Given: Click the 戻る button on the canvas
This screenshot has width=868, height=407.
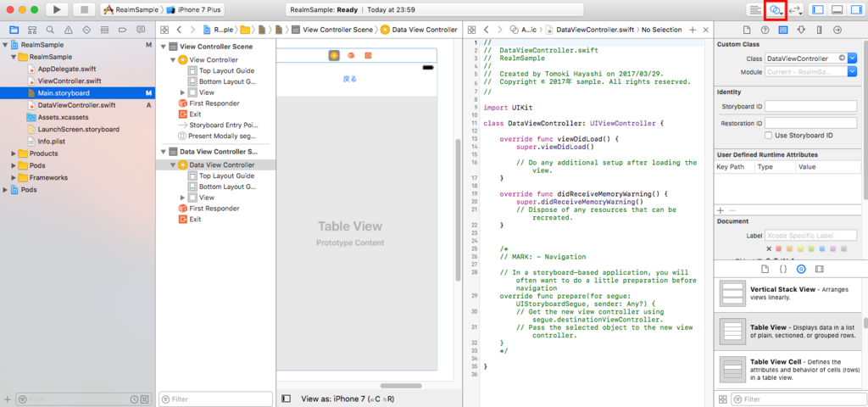Looking at the screenshot, I should click(x=350, y=79).
